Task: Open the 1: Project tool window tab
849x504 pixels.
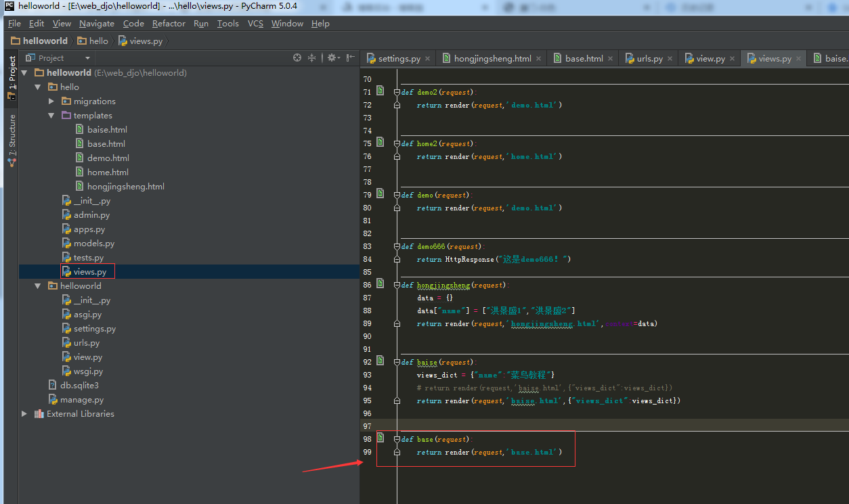Action: click(x=12, y=78)
